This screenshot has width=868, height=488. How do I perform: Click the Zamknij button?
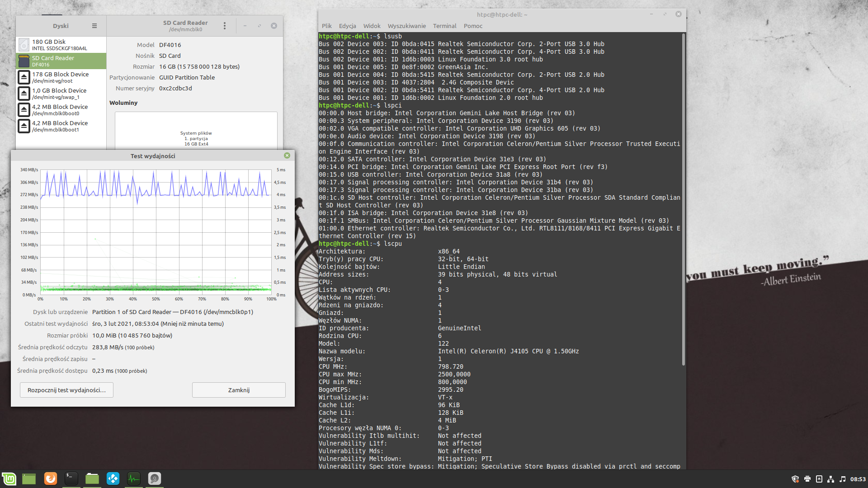coord(239,390)
